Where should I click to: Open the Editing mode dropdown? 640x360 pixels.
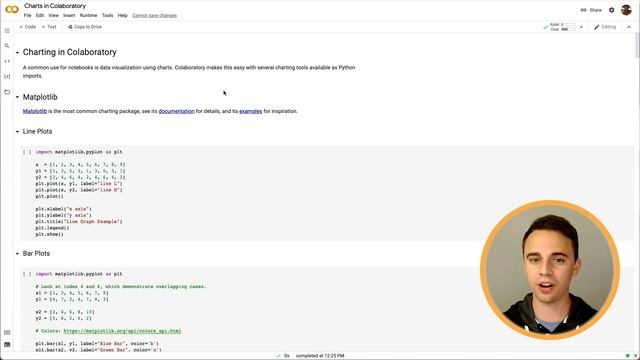pyautogui.click(x=604, y=27)
